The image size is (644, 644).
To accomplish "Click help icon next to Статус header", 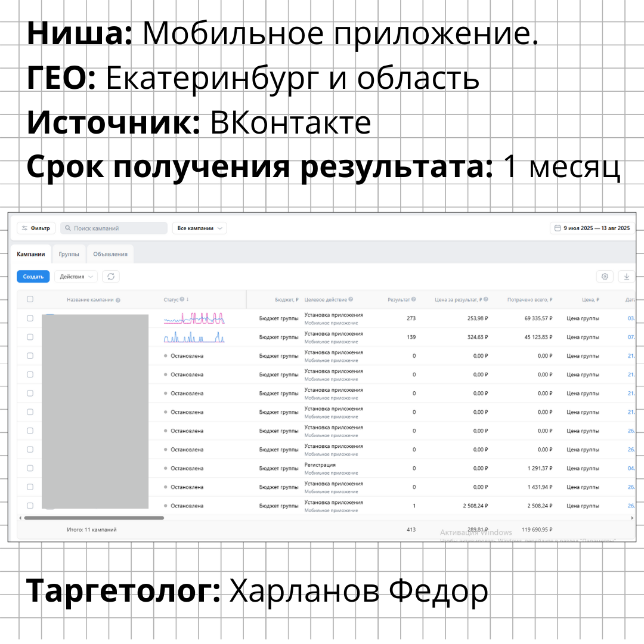I will pos(182,299).
